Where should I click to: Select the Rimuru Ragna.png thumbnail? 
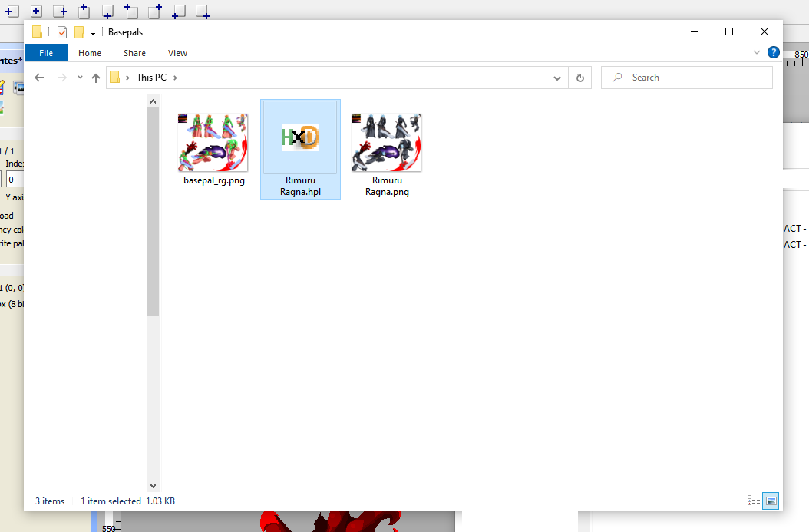pos(386,143)
